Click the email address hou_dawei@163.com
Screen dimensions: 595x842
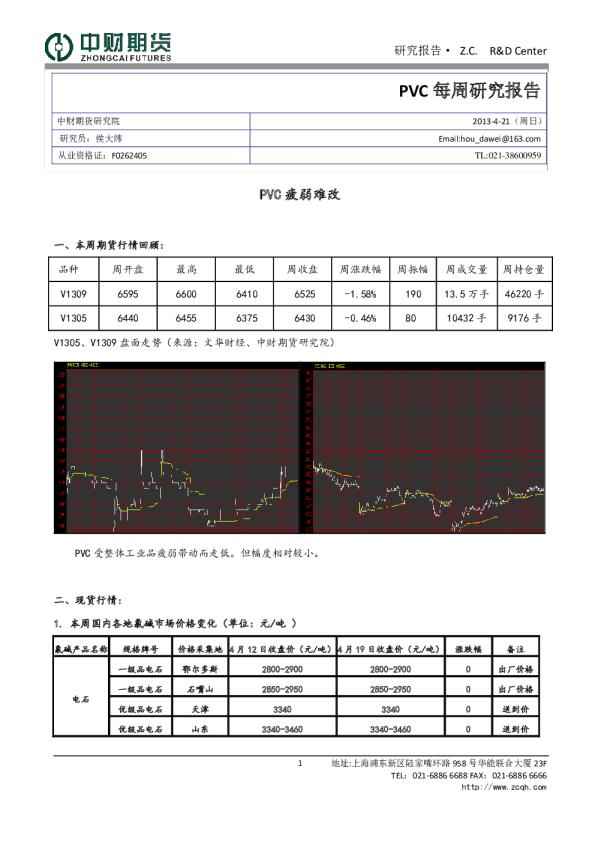[x=500, y=139]
